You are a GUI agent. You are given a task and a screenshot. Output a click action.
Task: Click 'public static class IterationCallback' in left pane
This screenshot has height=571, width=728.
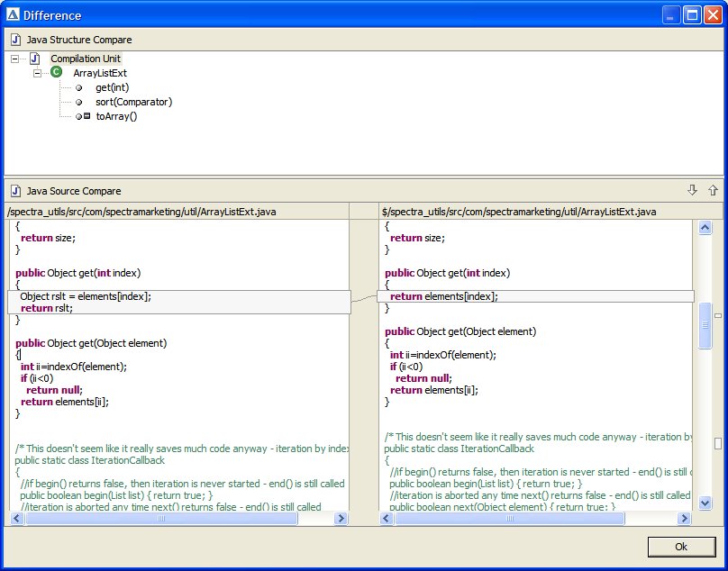click(x=89, y=460)
